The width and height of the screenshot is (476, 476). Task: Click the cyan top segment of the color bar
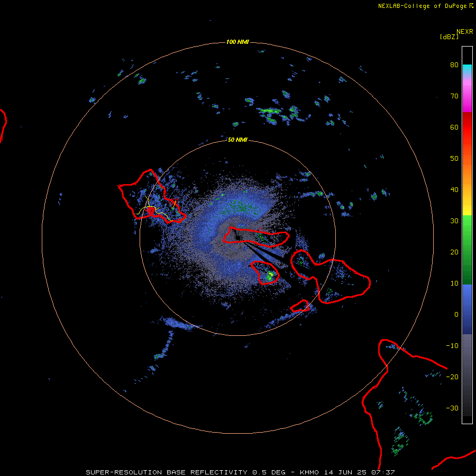[x=467, y=69]
